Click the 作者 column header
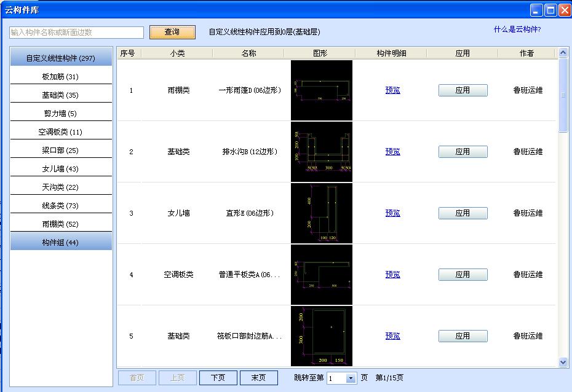Image resolution: width=572 pixels, height=392 pixels. (526, 53)
